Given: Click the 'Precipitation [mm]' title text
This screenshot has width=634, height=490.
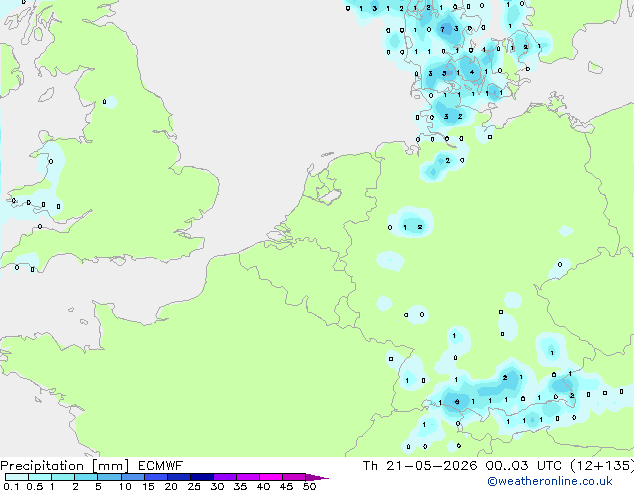Looking at the screenshot, I should pyautogui.click(x=65, y=466).
